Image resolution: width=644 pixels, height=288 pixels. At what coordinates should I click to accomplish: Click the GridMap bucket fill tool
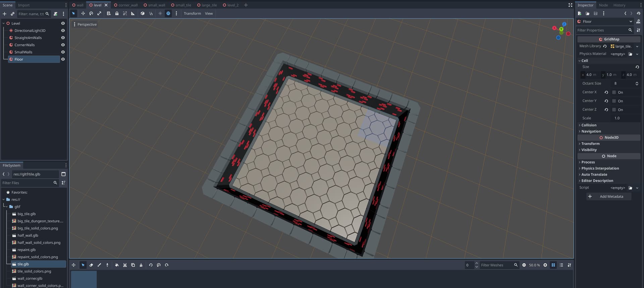coord(117,265)
